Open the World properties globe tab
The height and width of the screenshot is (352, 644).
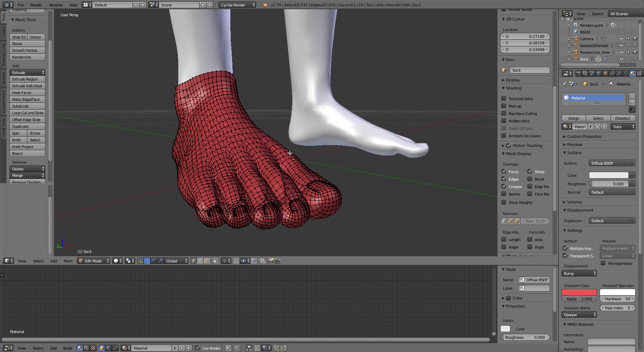599,73
